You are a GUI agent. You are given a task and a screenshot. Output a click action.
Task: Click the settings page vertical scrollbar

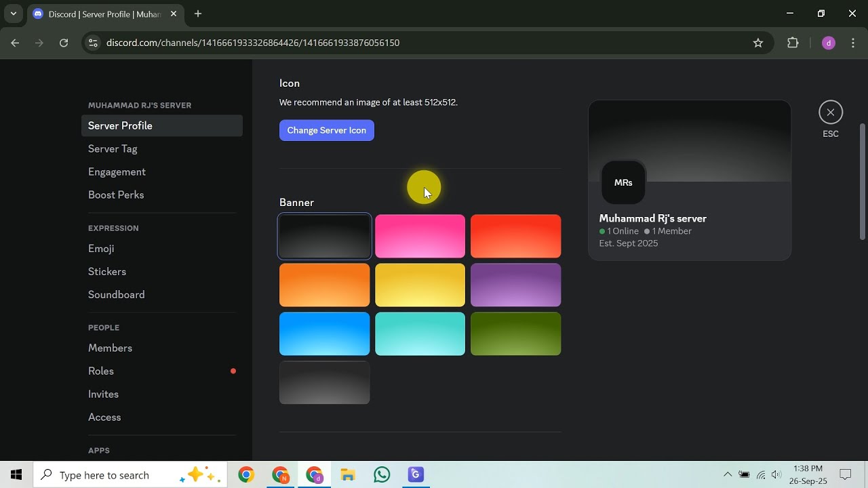coord(863,182)
